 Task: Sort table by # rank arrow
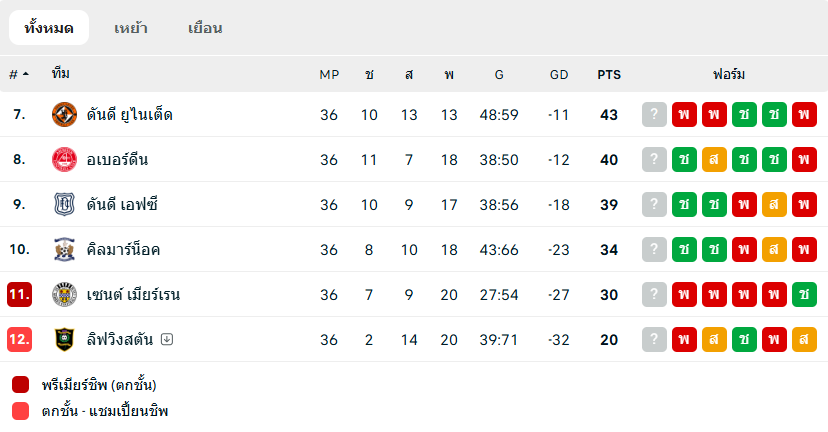point(19,74)
